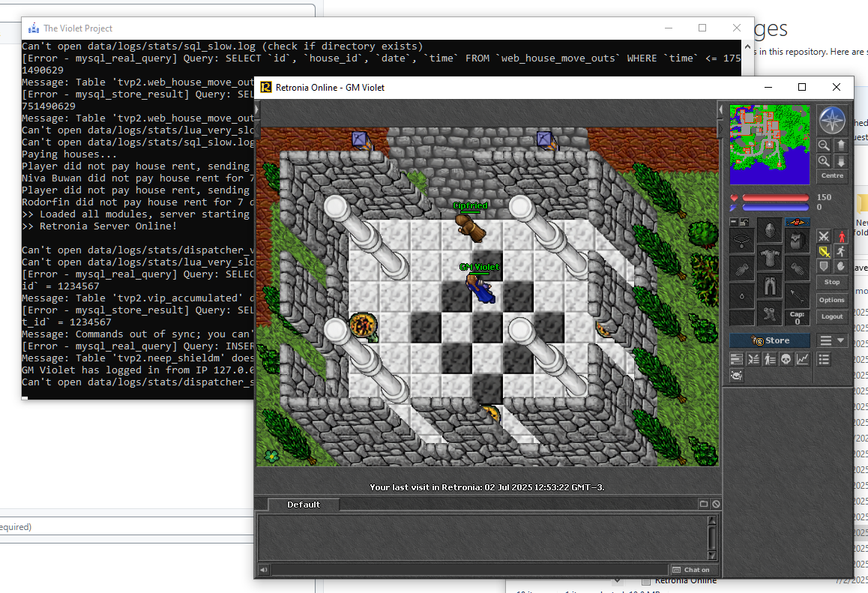The image size is (868, 593).
Task: Open the skills panel with graph icon
Action: click(802, 360)
